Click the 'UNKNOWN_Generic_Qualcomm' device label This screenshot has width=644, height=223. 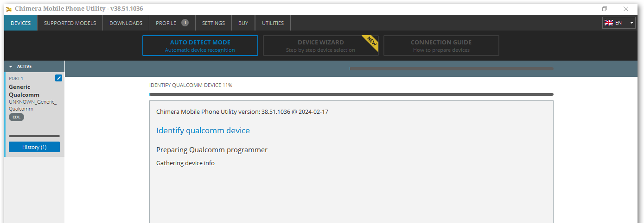pyautogui.click(x=32, y=105)
